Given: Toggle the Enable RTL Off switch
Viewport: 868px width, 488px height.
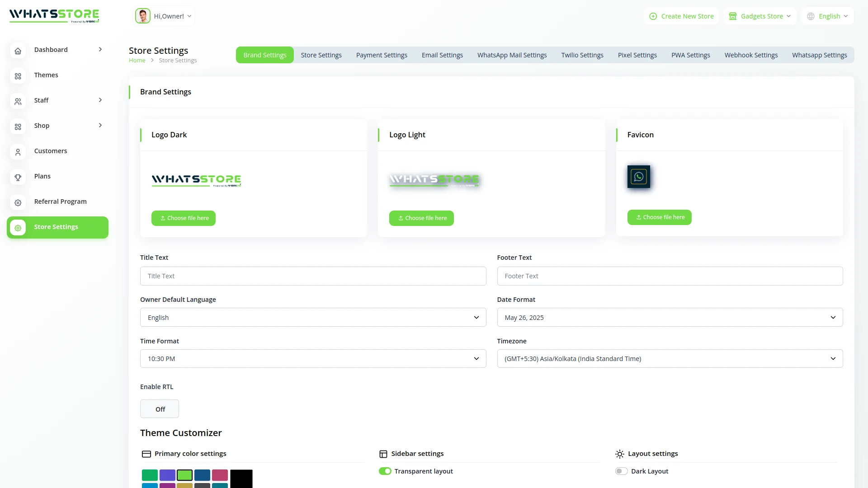Looking at the screenshot, I should 160,409.
